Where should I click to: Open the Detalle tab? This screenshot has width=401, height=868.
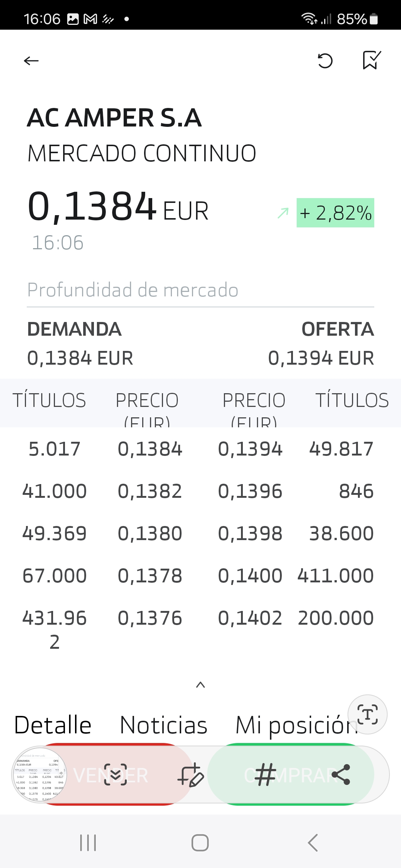(x=53, y=725)
